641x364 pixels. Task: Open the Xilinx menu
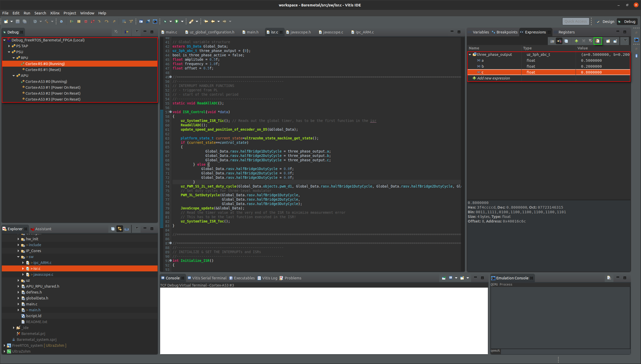[55, 13]
